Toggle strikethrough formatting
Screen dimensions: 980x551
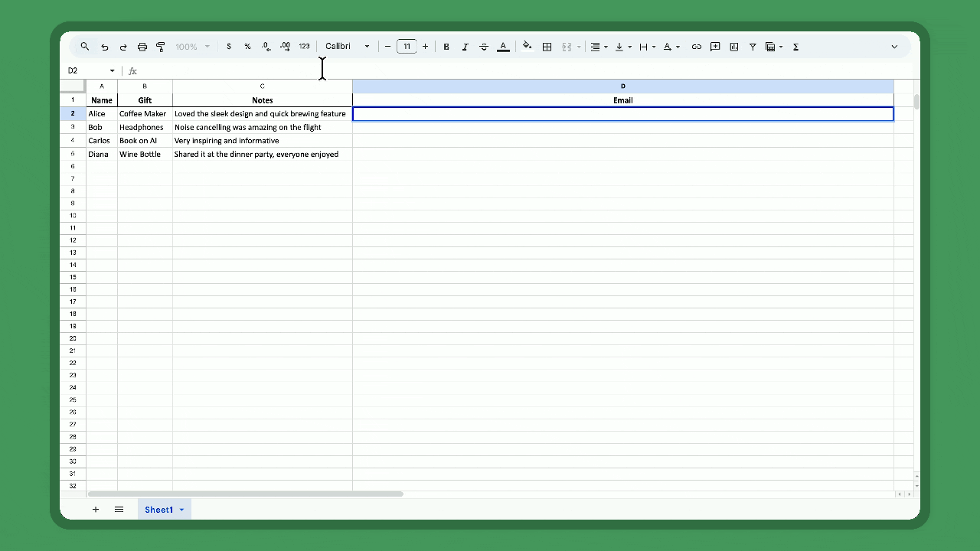coord(484,47)
